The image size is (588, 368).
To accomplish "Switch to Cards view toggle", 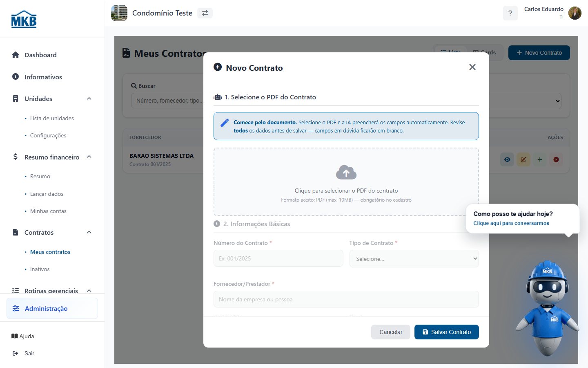I will pos(485,53).
